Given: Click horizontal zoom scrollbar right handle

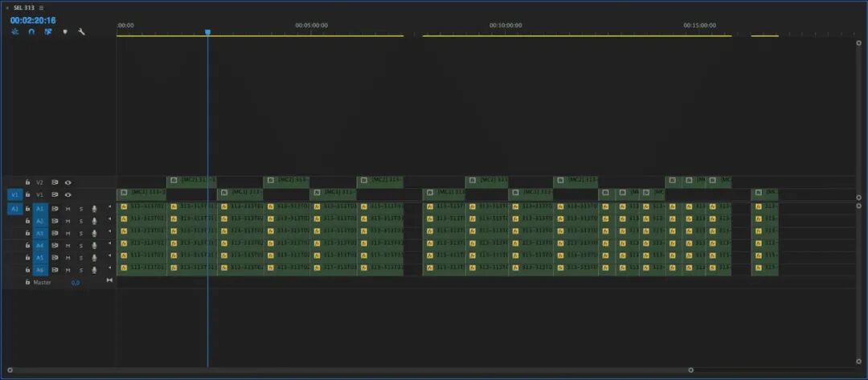Looking at the screenshot, I should point(690,370).
